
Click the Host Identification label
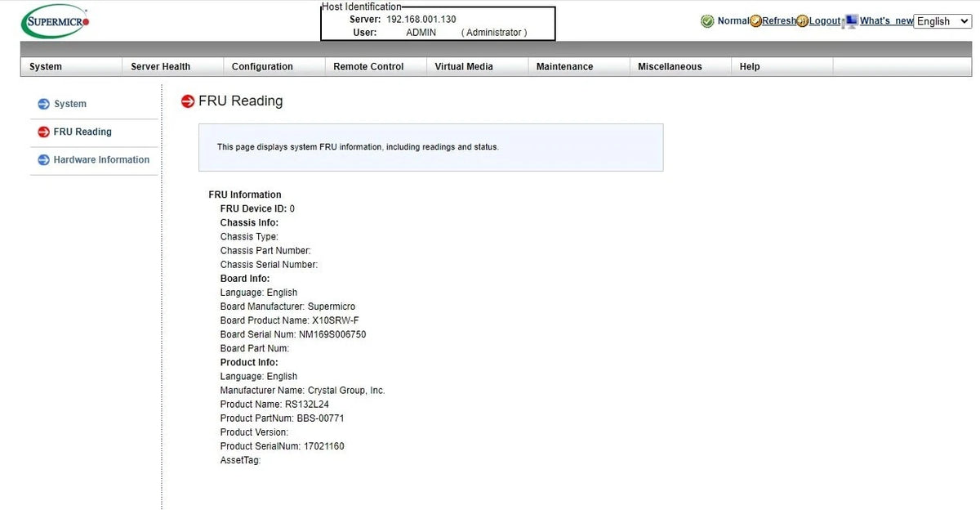(362, 7)
